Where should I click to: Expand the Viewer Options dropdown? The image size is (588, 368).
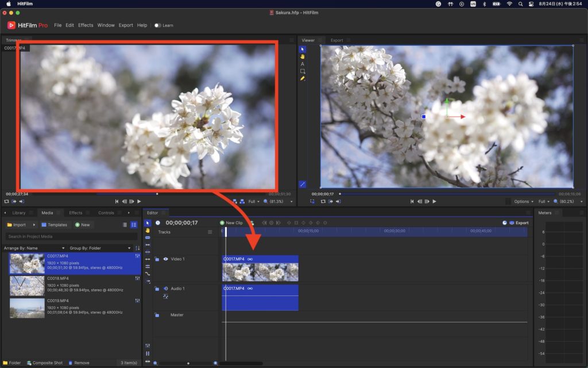coord(524,201)
